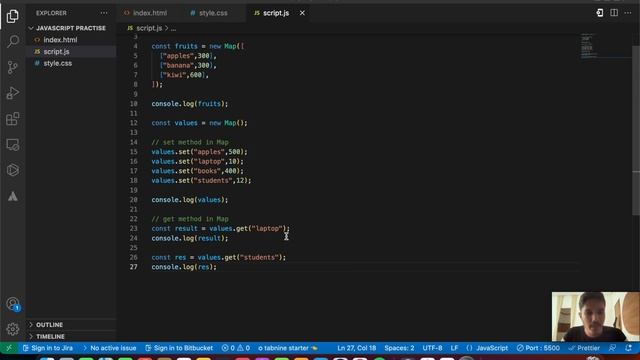640x360 pixels.
Task: Open the hexagon play extension view icon
Action: tap(13, 170)
